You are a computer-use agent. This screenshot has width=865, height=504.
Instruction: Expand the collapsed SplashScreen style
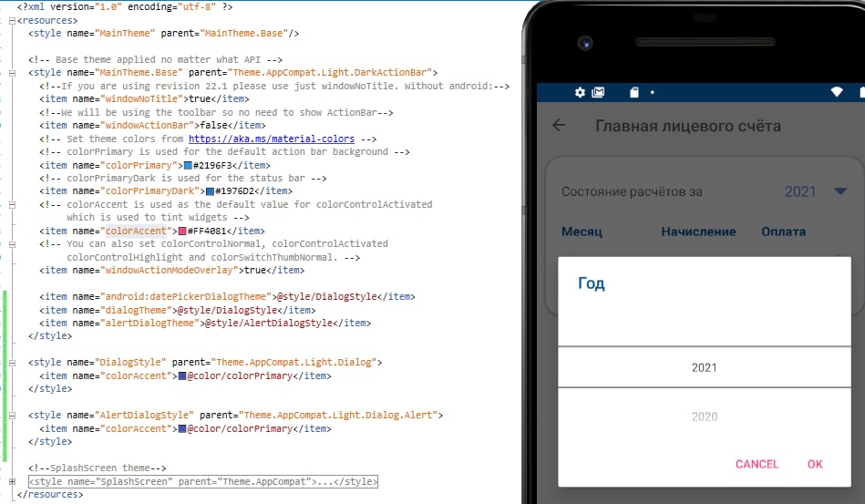(12, 481)
